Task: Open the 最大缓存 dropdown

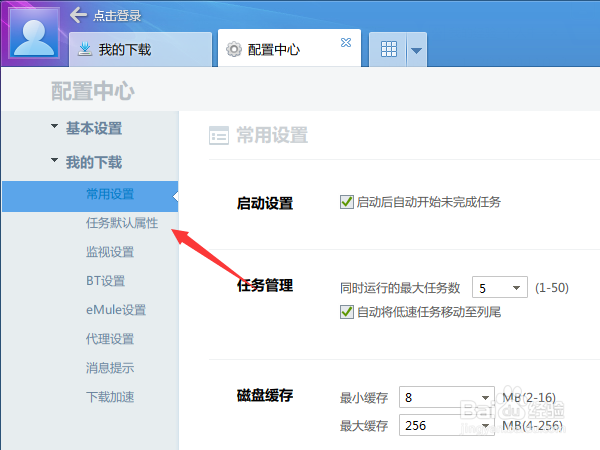Action: pos(486,426)
